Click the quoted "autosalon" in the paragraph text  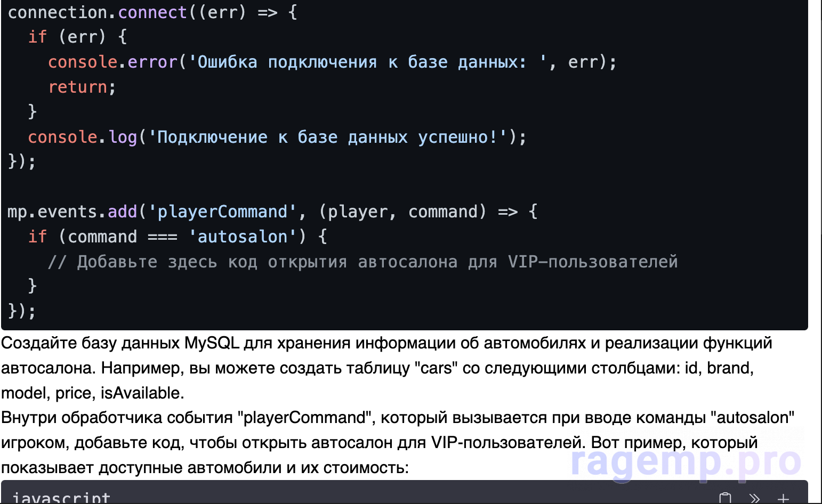pos(752,417)
